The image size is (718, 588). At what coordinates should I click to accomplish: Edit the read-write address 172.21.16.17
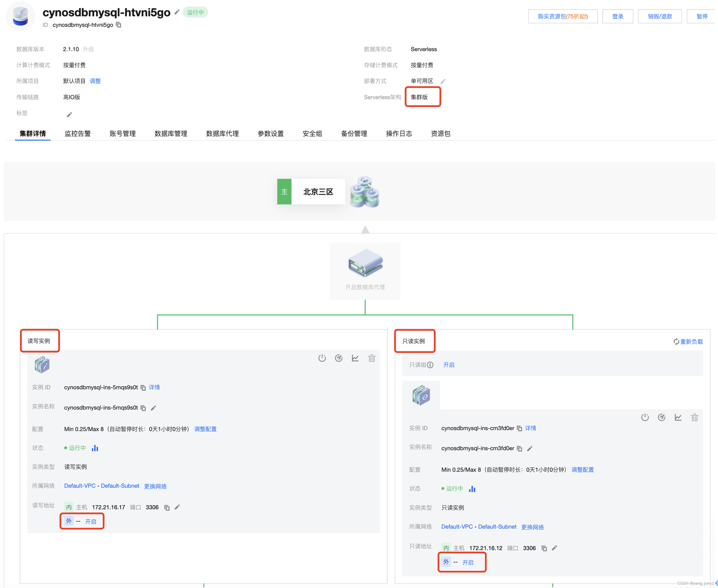point(177,507)
